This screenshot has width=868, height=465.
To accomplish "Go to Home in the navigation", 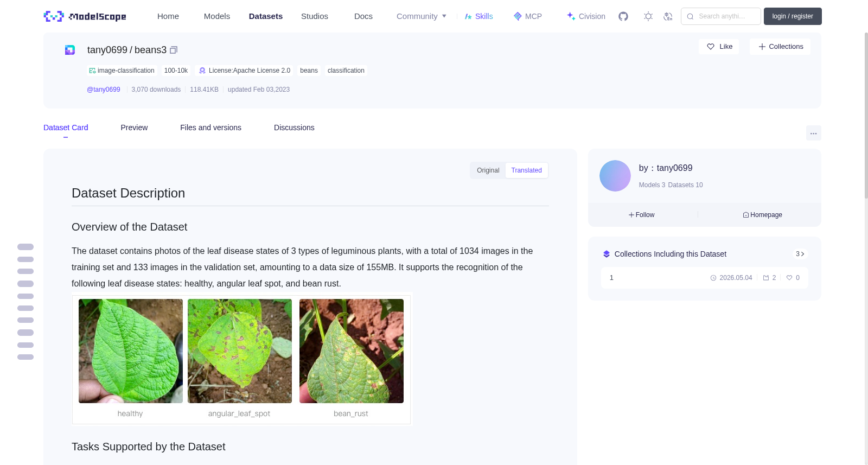I will click(x=168, y=16).
